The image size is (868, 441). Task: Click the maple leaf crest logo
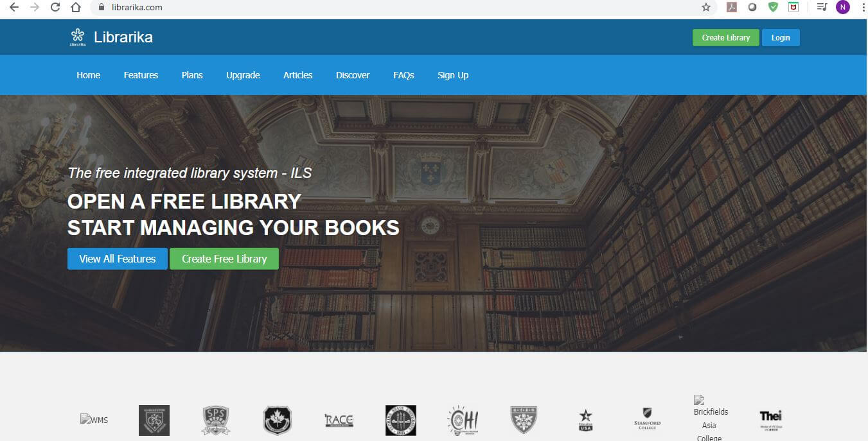(278, 420)
